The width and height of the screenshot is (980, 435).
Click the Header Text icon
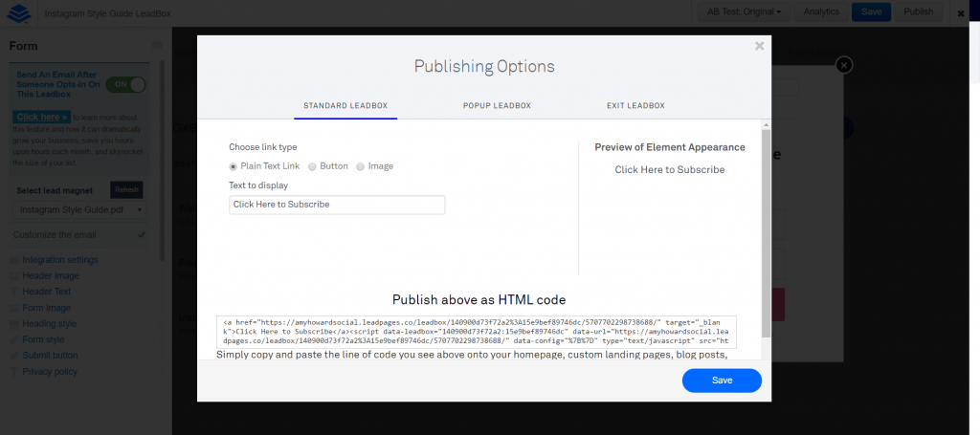click(x=14, y=293)
